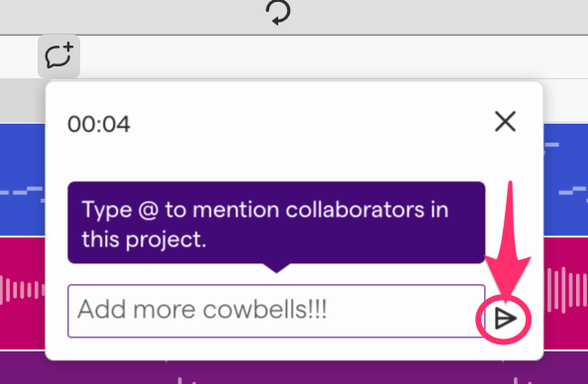Screen dimensions: 588x384
Task: Click the send comment paper-plane icon
Action: (505, 319)
